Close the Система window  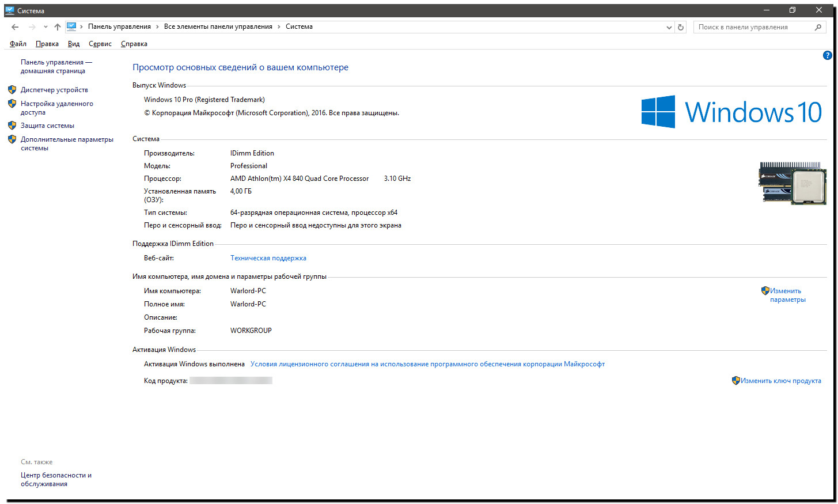coord(819,10)
